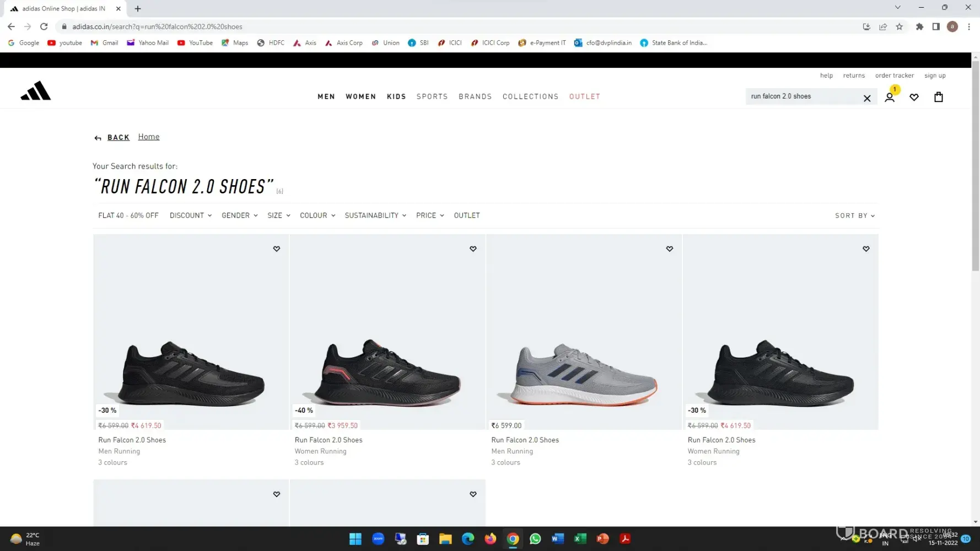Open the SORT BY dropdown

pyautogui.click(x=855, y=216)
